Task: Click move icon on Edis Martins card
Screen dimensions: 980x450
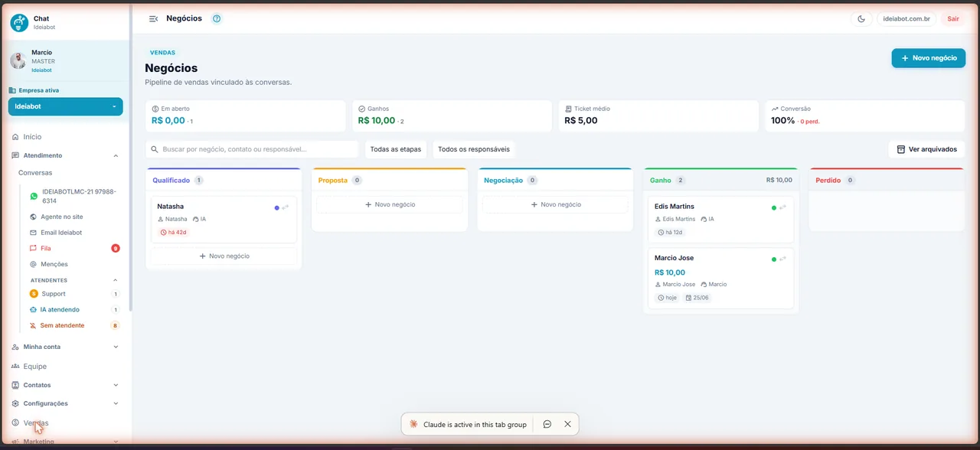Action: click(x=782, y=207)
